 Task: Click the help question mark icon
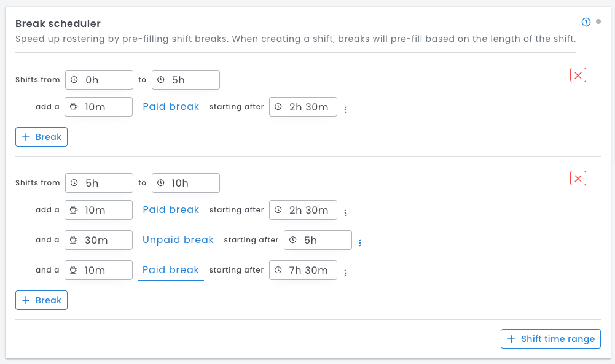(586, 23)
